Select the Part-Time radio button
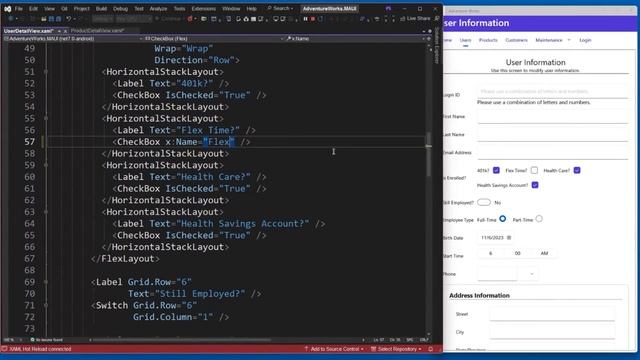Image resolution: width=640 pixels, height=360 pixels. [x=539, y=219]
